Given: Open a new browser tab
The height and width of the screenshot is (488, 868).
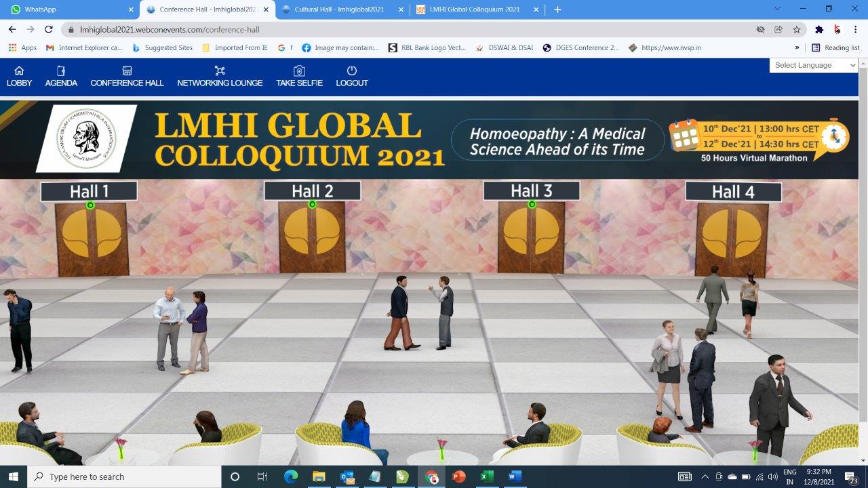Looking at the screenshot, I should (557, 9).
